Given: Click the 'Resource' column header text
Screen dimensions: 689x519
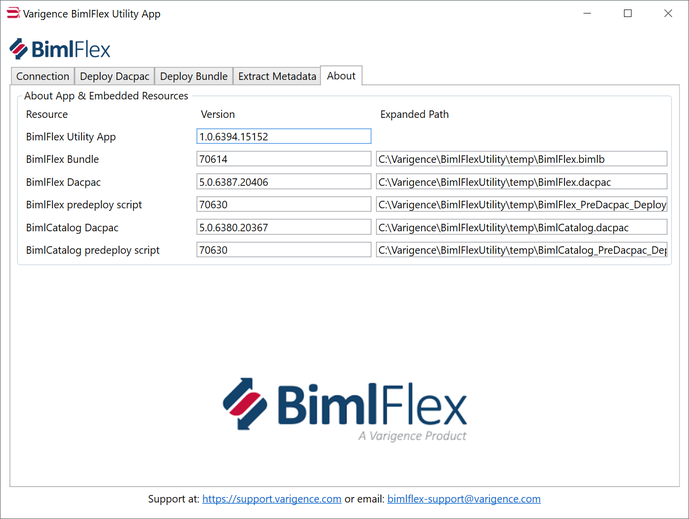Looking at the screenshot, I should coord(47,114).
